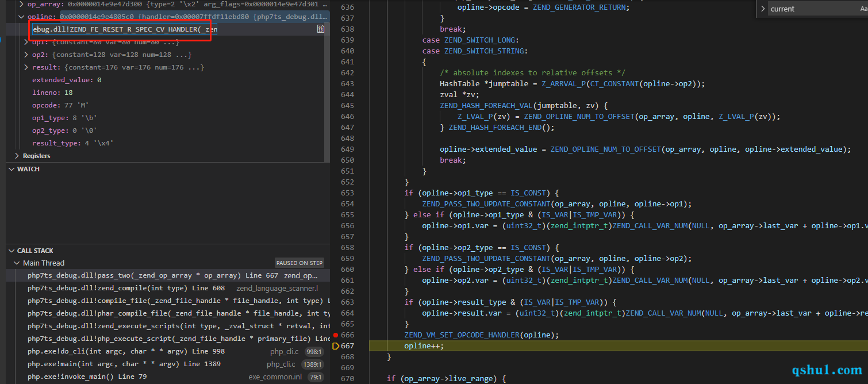The image size is (868, 384).
Task: Open the do_cli stack frame
Action: point(168,351)
